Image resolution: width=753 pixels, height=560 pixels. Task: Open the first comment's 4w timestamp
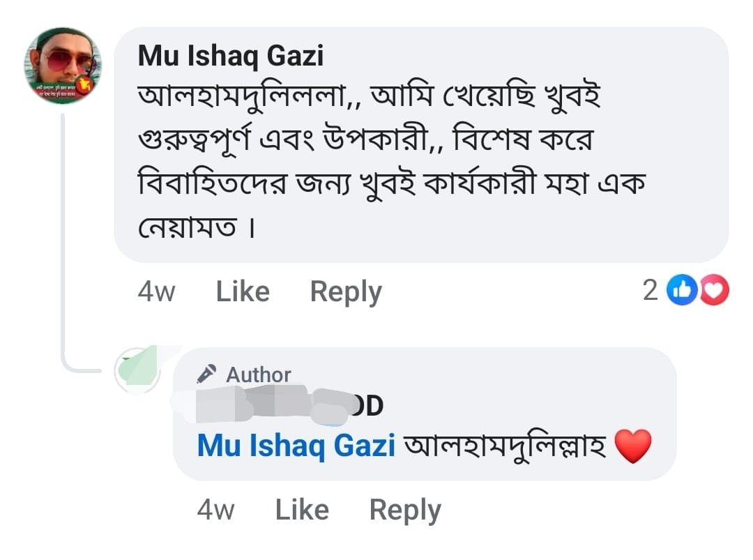click(x=156, y=291)
